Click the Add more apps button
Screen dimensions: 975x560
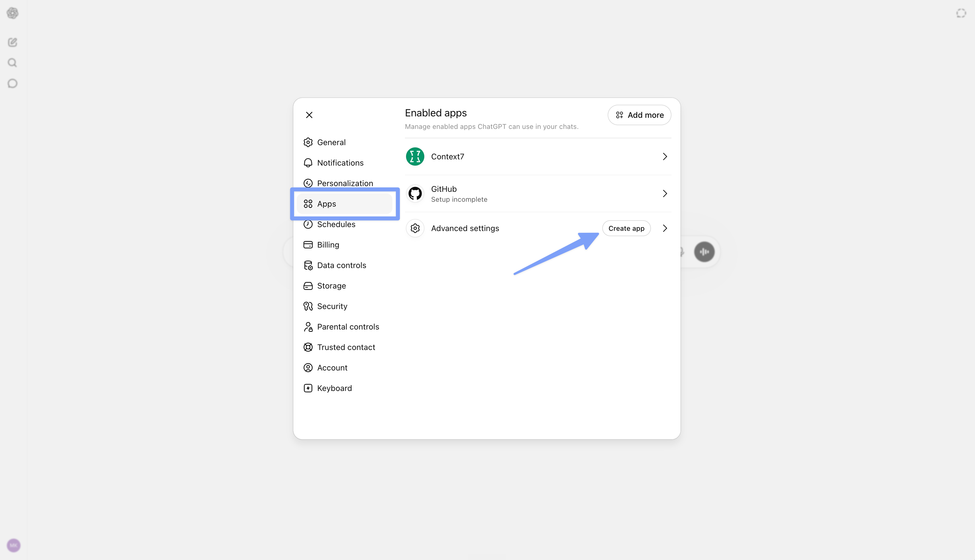(x=639, y=115)
